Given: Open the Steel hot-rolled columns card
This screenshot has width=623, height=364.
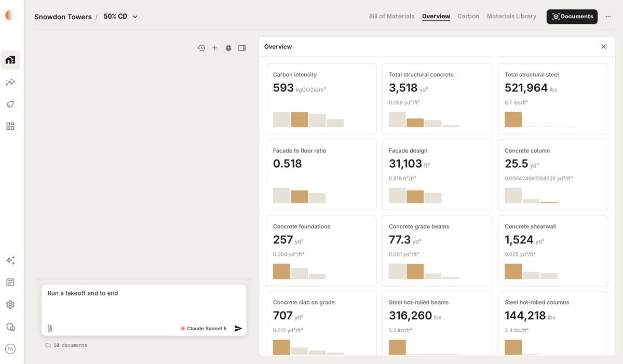Looking at the screenshot, I should pos(553,323).
